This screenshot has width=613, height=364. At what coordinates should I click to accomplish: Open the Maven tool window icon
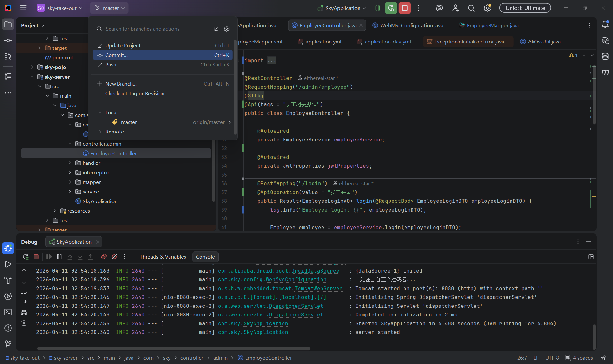point(605,72)
